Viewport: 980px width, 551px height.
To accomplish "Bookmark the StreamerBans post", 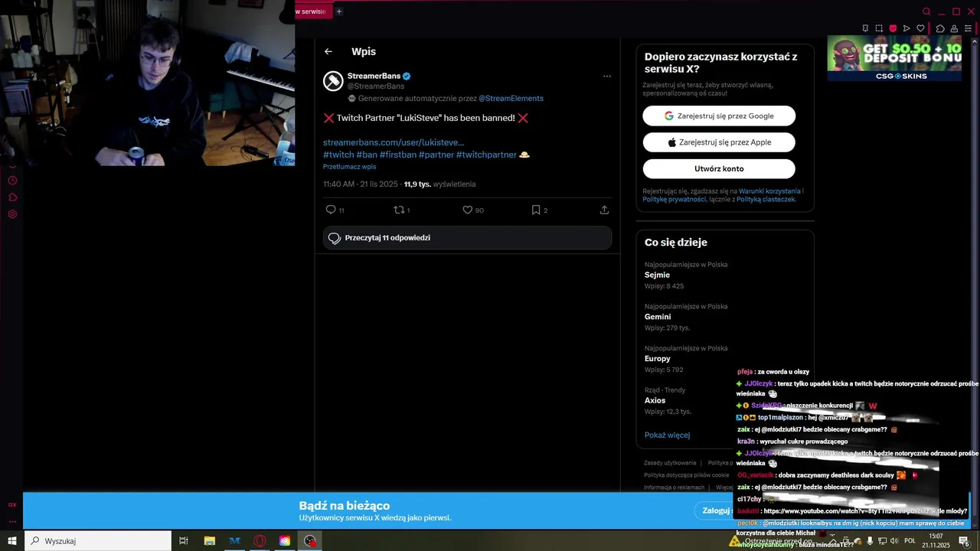I will (536, 210).
